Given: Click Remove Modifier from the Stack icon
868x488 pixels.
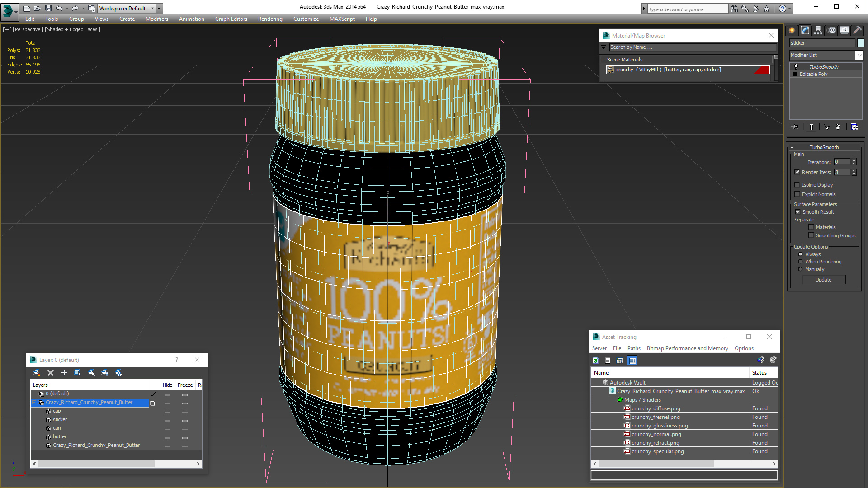Looking at the screenshot, I should point(838,127).
